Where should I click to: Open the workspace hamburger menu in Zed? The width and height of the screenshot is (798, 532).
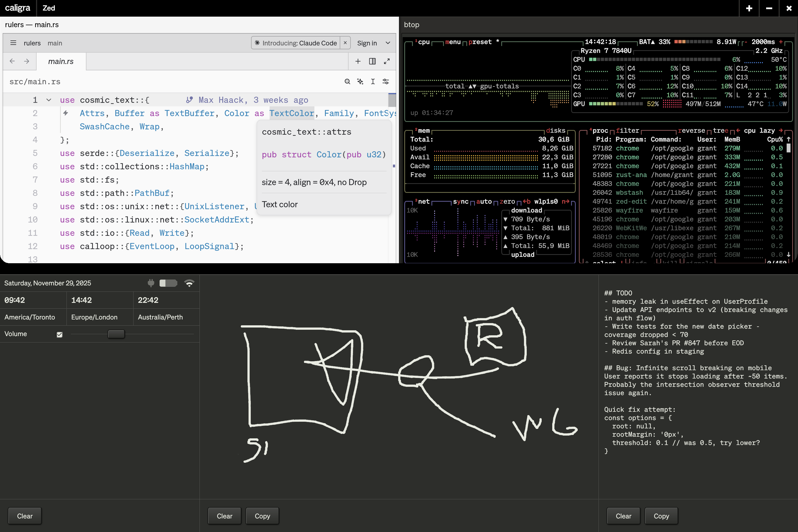pos(13,43)
